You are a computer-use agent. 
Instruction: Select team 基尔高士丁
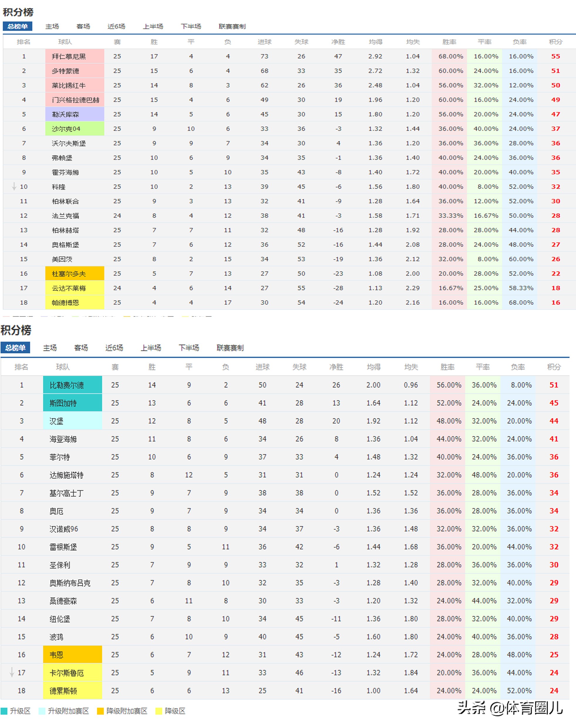(x=67, y=493)
